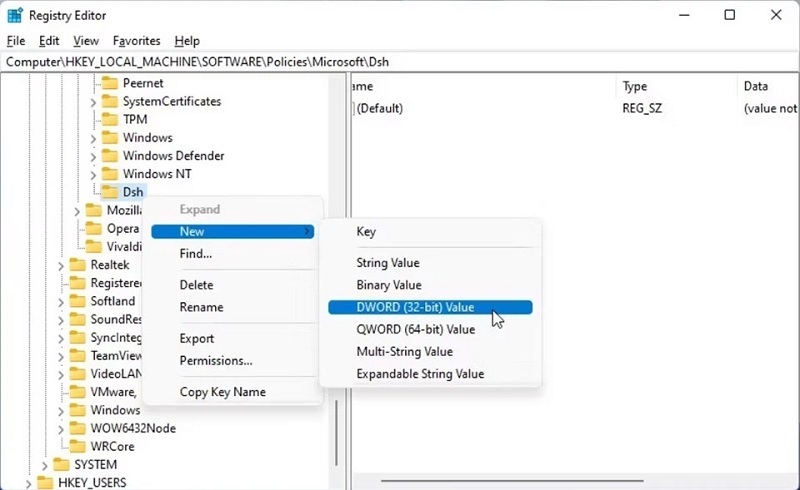Select Copy Key Name option
Screen dimensions: 800x490
click(x=222, y=392)
